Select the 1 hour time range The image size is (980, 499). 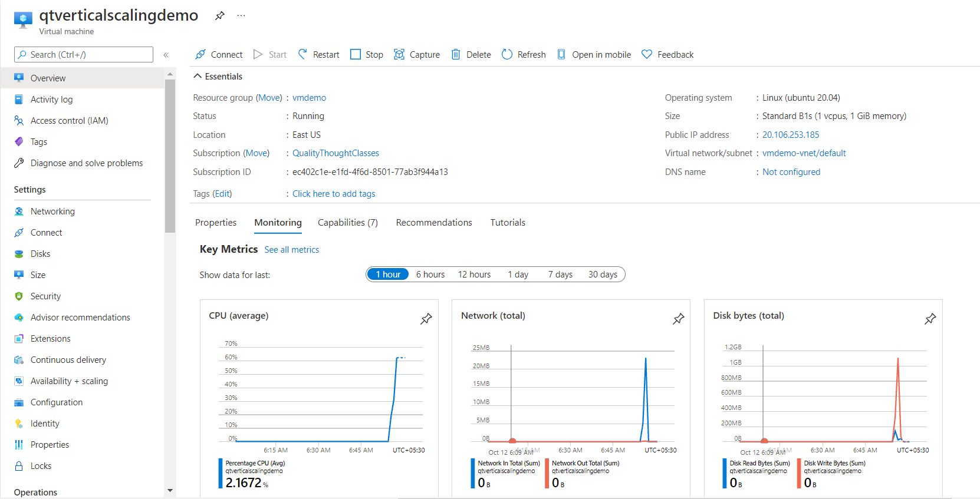tap(388, 275)
